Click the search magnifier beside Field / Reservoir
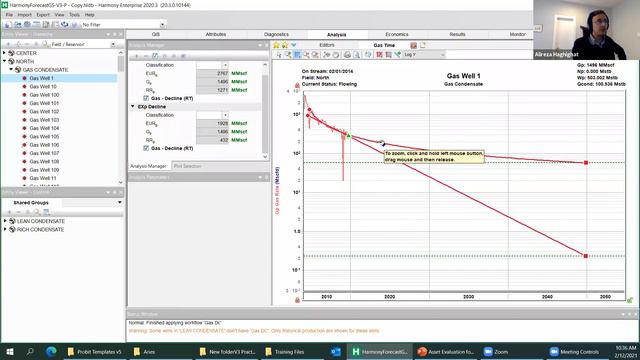The height and width of the screenshot is (360, 640). 46,44
